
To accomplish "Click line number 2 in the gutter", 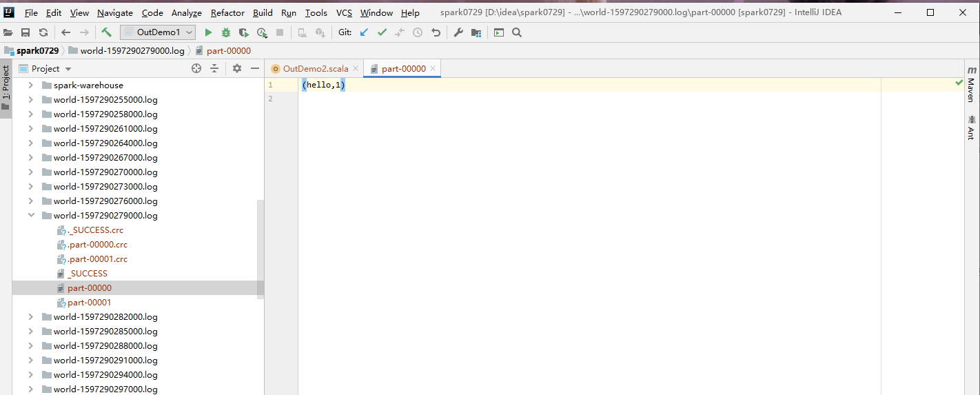I will 270,99.
